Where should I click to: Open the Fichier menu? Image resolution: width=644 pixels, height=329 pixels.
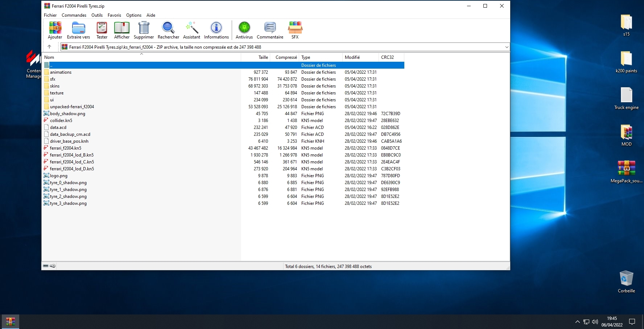click(x=50, y=15)
